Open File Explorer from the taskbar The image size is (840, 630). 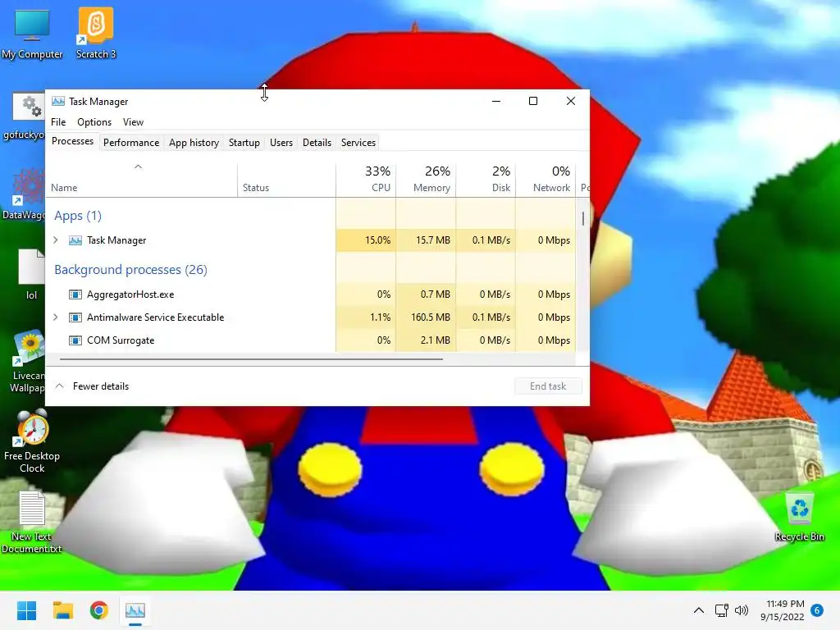(x=62, y=610)
